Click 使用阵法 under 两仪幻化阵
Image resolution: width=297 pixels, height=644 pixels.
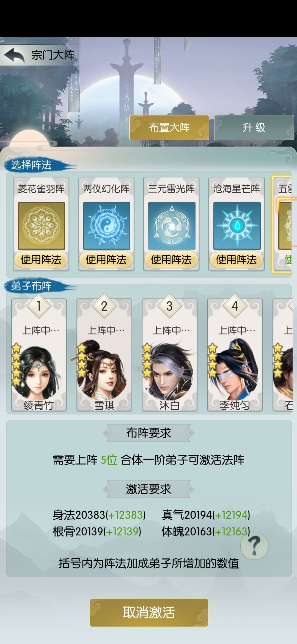click(106, 260)
